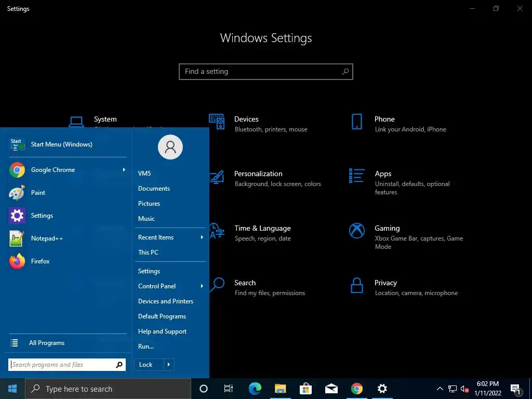This screenshot has height=399, width=532.
Task: Restore down the Settings window
Action: point(496,8)
